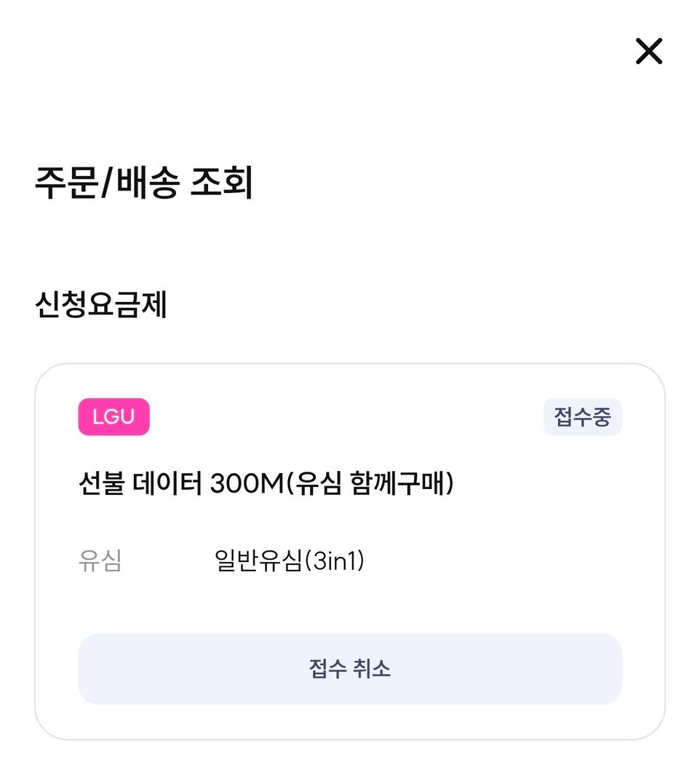The width and height of the screenshot is (700, 757).
Task: Tap the 유심 field label
Action: pos(100,561)
